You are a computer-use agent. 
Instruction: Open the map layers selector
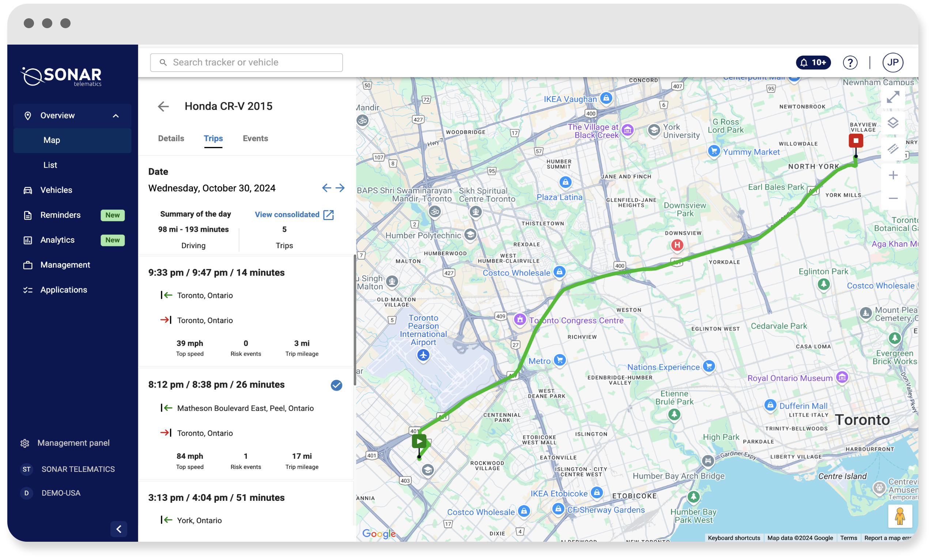coord(893,123)
